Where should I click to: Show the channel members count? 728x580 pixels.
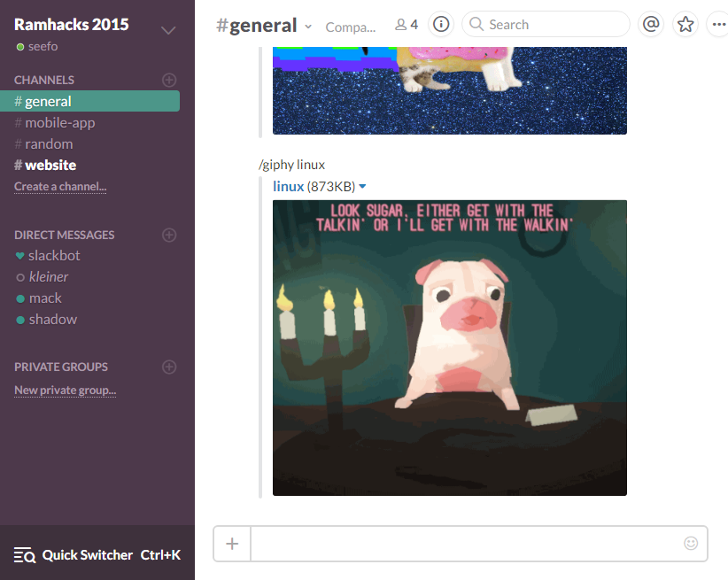(x=407, y=25)
